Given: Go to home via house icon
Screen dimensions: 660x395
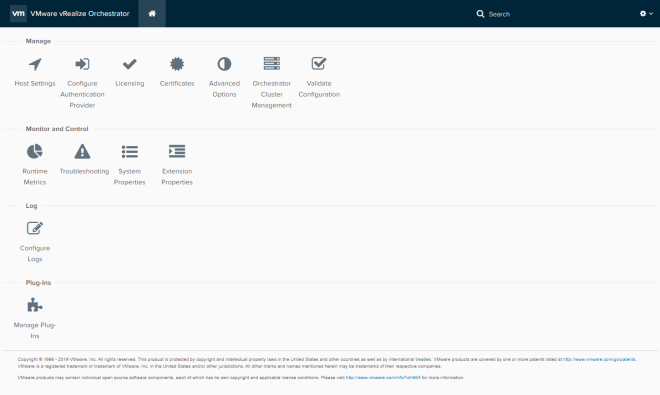Looking at the screenshot, I should (x=152, y=13).
